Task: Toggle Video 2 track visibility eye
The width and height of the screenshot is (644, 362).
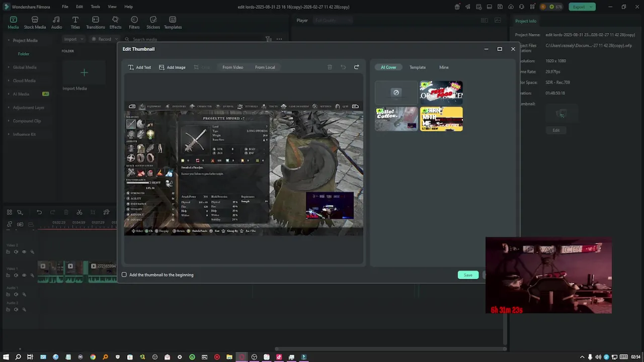Action: (x=24, y=252)
